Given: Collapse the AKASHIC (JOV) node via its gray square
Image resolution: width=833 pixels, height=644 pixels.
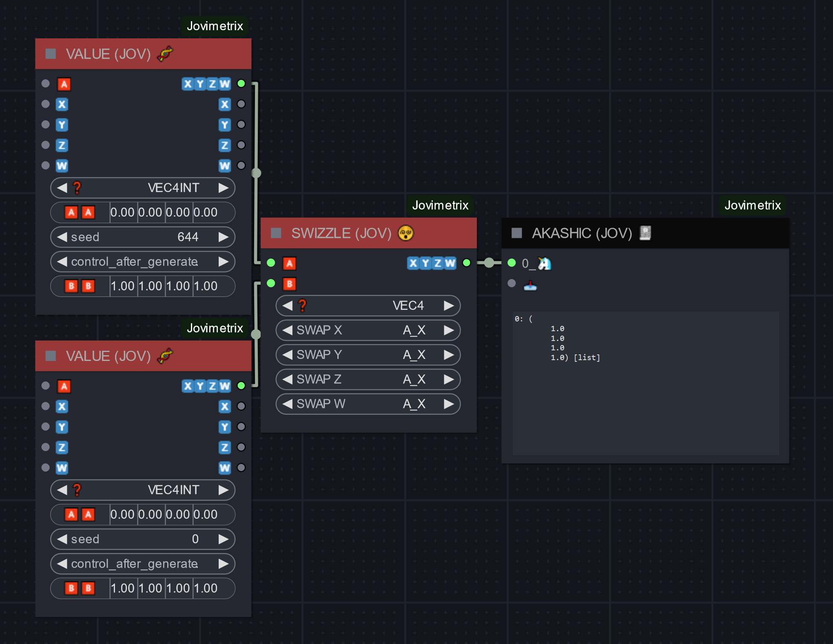Looking at the screenshot, I should (x=517, y=233).
